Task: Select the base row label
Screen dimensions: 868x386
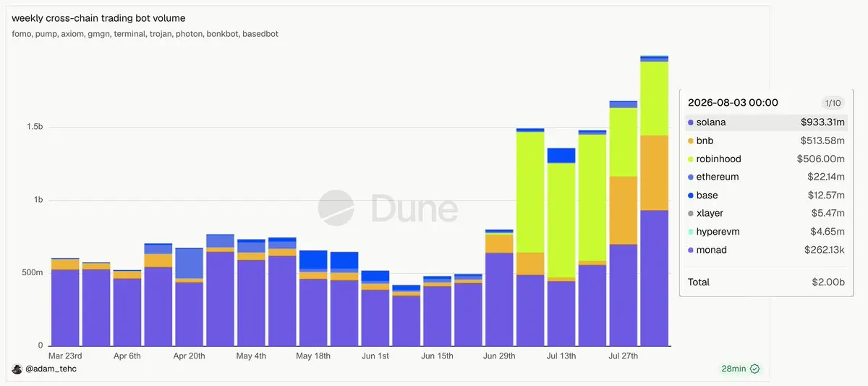Action: tap(707, 196)
